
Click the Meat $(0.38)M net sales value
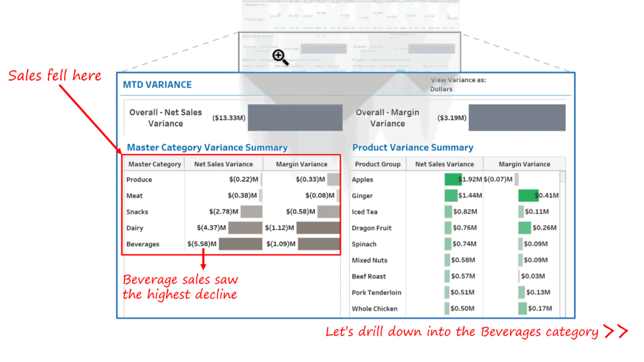[x=242, y=195]
